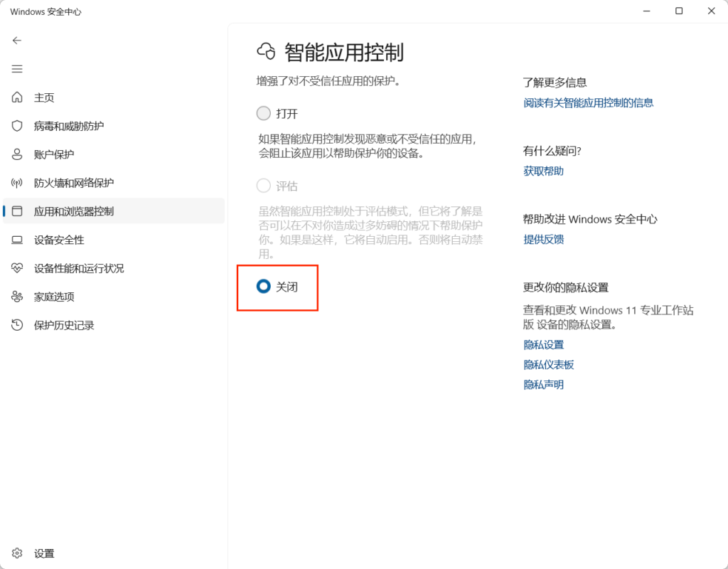Open 防火墙和网络保护 page
This screenshot has height=569, width=728.
(114, 183)
